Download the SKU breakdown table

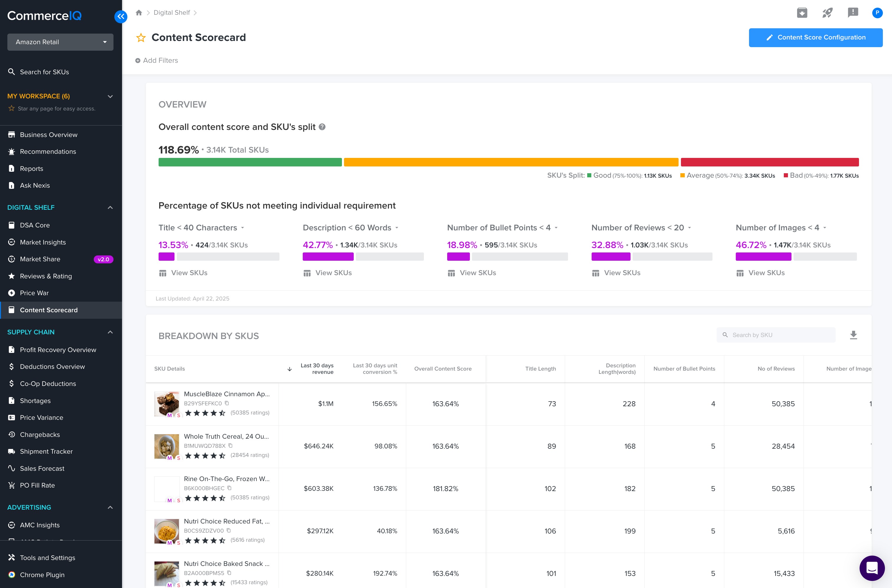coord(853,335)
